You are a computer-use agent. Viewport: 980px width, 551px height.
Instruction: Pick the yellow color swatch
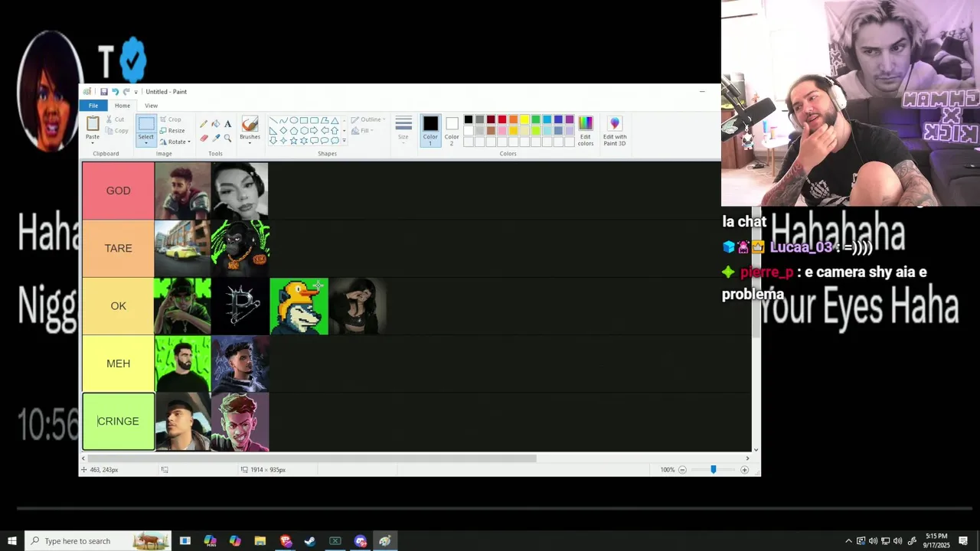coord(524,119)
